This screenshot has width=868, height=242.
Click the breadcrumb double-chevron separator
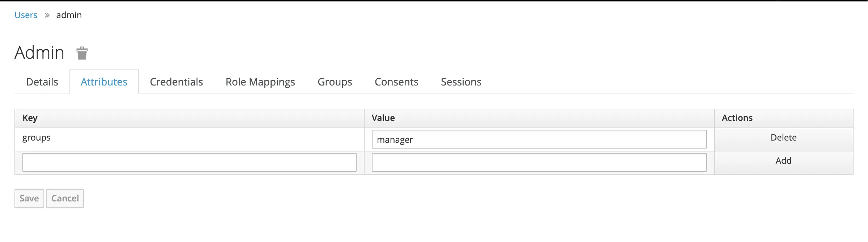(x=47, y=15)
